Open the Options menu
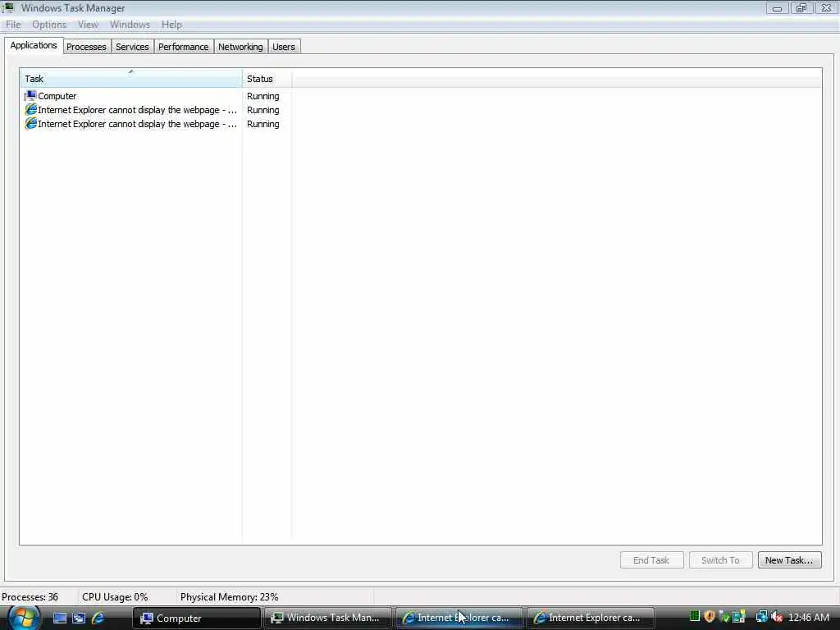Viewport: 840px width, 630px height. pos(48,25)
